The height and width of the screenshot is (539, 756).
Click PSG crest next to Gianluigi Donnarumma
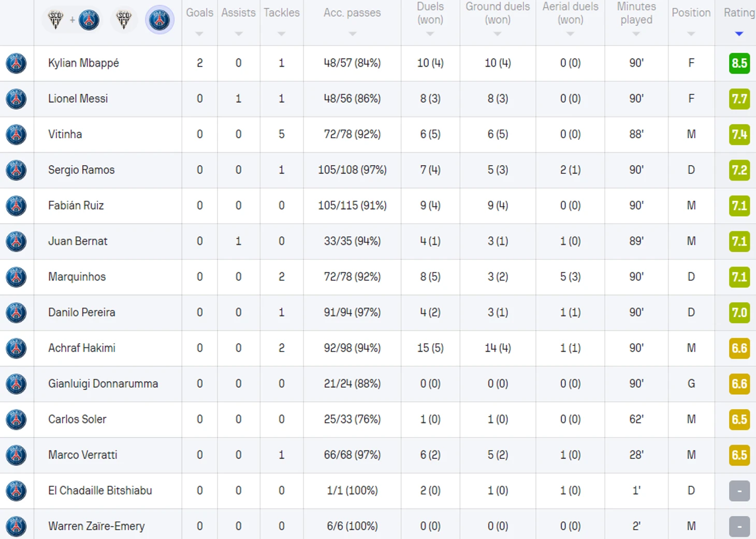click(16, 384)
